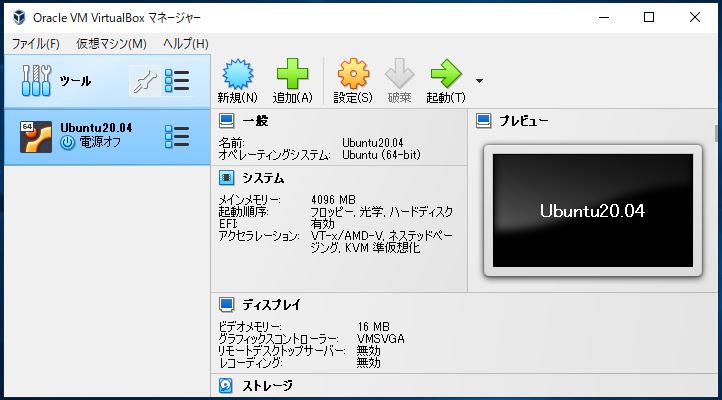Click the 追加(A) green plus icon
Image resolution: width=722 pixels, height=400 pixels.
point(293,74)
